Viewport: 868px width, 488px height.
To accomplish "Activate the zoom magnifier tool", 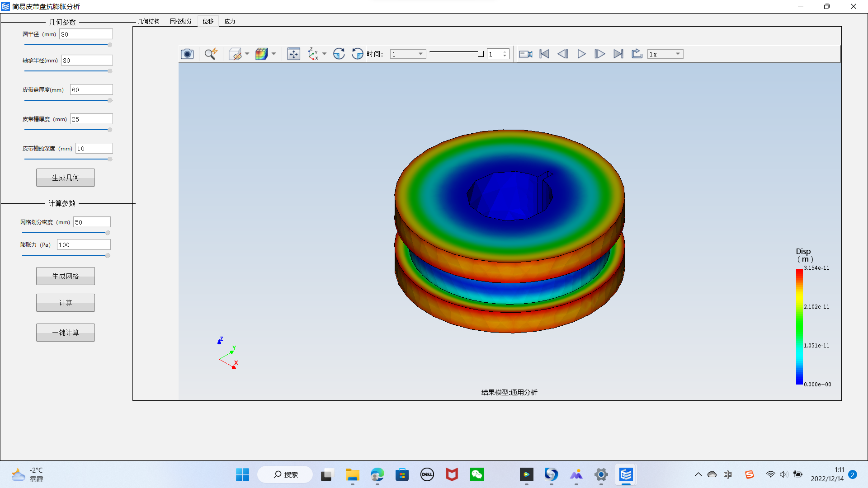I will pyautogui.click(x=211, y=54).
